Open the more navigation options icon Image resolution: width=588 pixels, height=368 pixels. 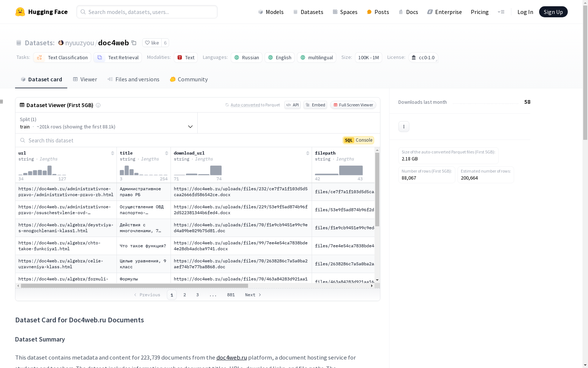tap(501, 12)
